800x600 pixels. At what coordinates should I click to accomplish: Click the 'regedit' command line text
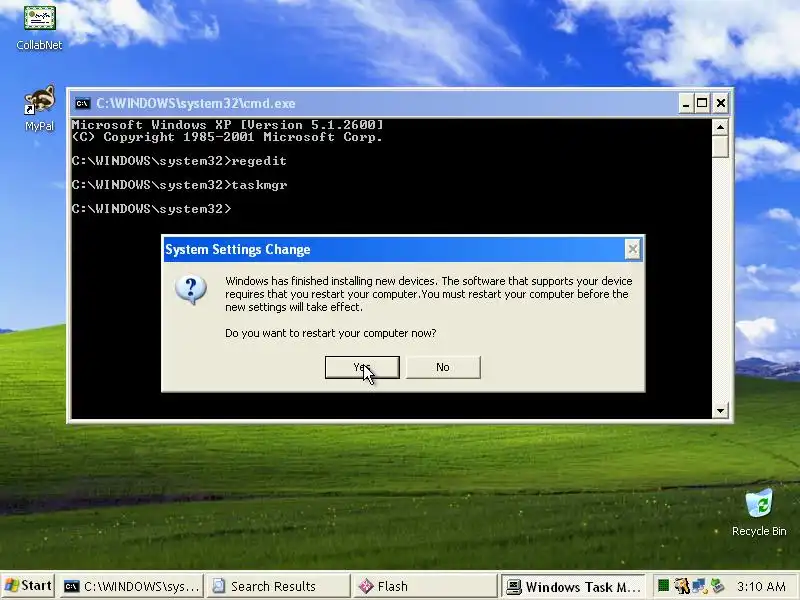259,161
